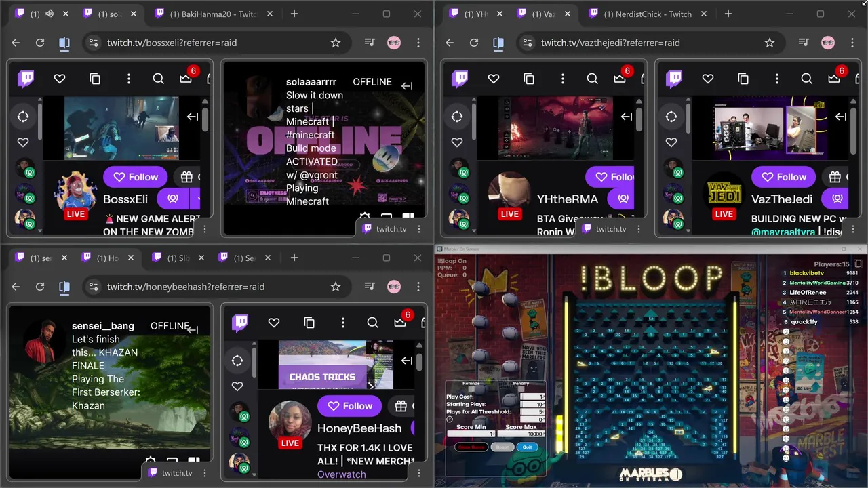
Task: Adjust Play Cost stepper in Marbles
Action: point(543,396)
